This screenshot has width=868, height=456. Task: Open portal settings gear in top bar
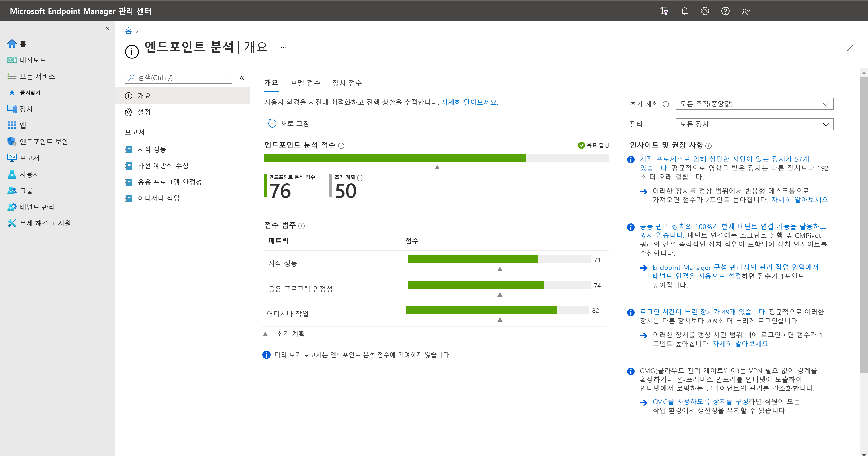705,11
